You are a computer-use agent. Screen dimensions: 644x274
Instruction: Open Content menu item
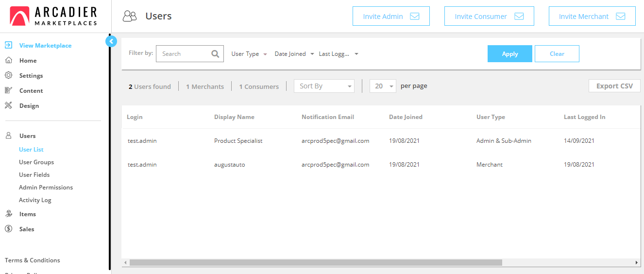[x=31, y=91]
